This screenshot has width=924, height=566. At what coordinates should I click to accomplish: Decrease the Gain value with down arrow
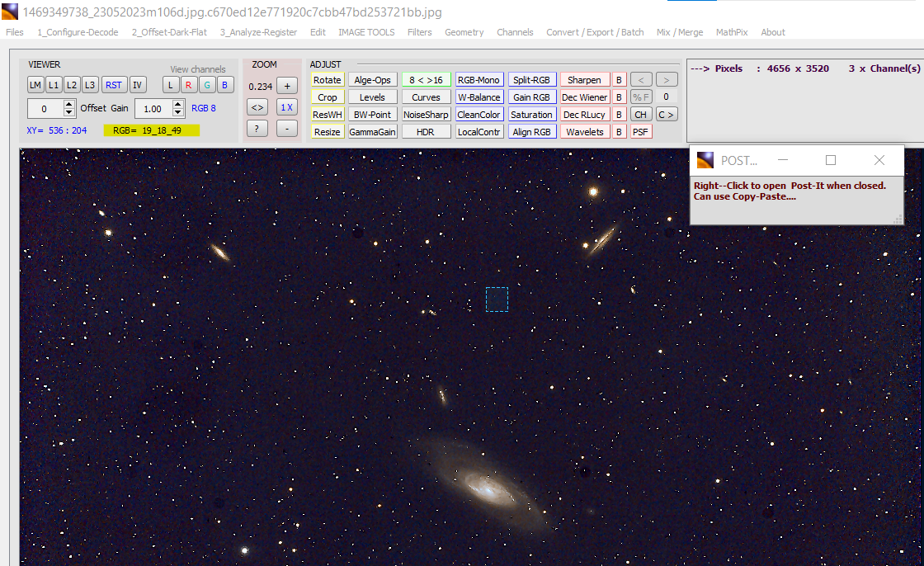[x=178, y=112]
